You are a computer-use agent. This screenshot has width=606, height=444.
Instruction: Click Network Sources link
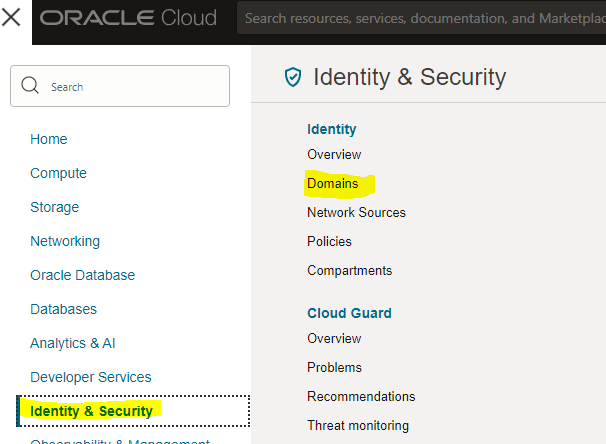(356, 212)
